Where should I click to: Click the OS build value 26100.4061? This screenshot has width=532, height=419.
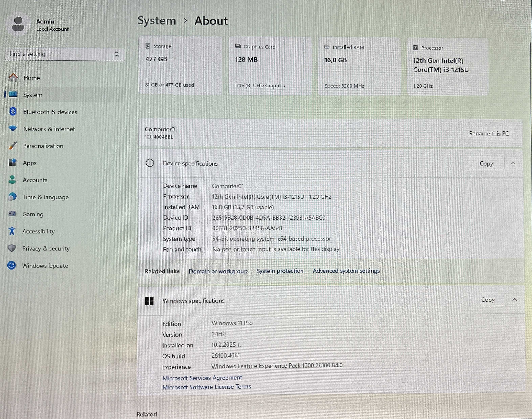tap(226, 356)
